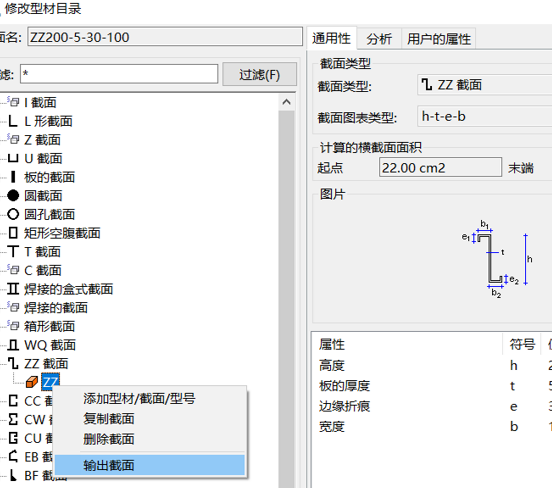
Task: Select the 矩形空腹截面 tree item
Action: click(x=62, y=233)
